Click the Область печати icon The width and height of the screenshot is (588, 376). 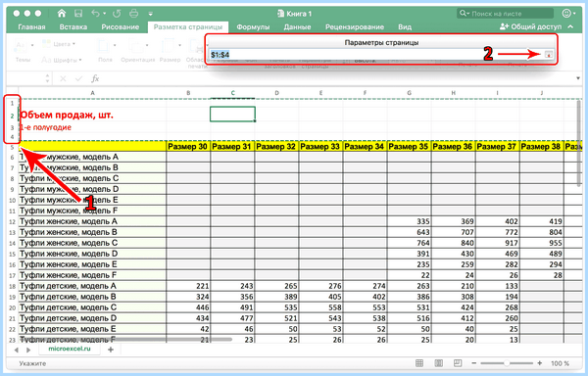point(196,47)
